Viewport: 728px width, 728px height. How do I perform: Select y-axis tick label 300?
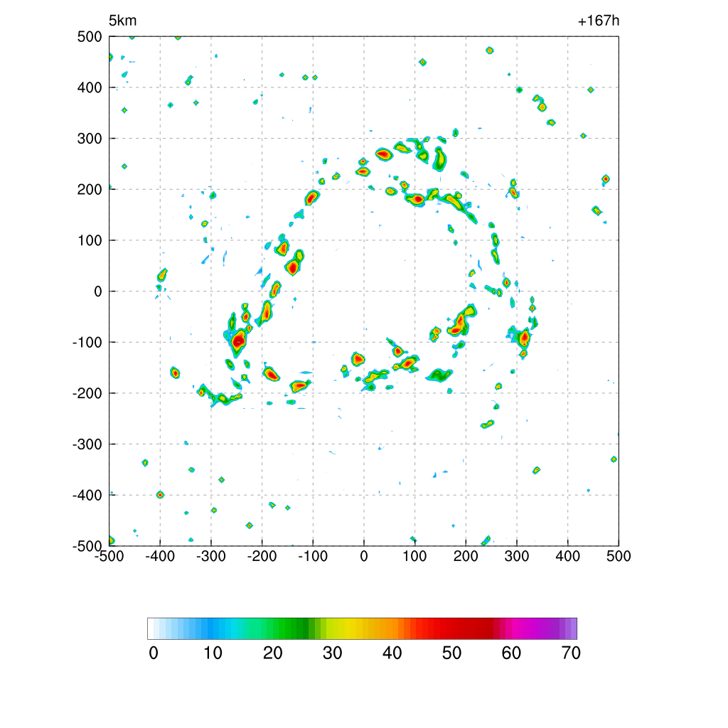pyautogui.click(x=90, y=139)
